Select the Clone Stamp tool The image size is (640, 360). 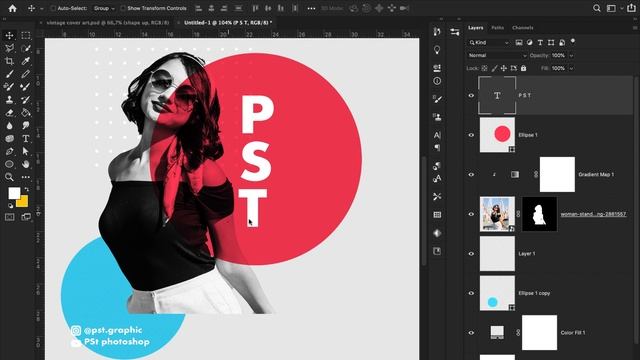(x=9, y=100)
